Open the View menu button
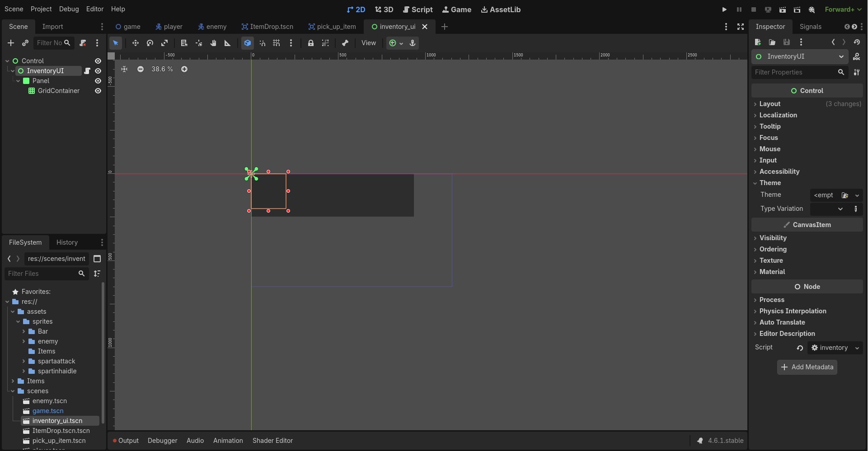The image size is (868, 451). [368, 43]
